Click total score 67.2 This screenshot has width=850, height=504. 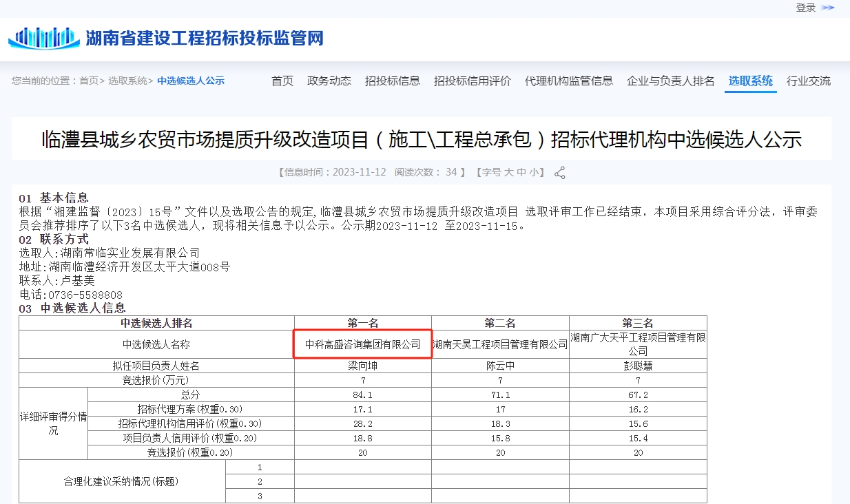638,395
